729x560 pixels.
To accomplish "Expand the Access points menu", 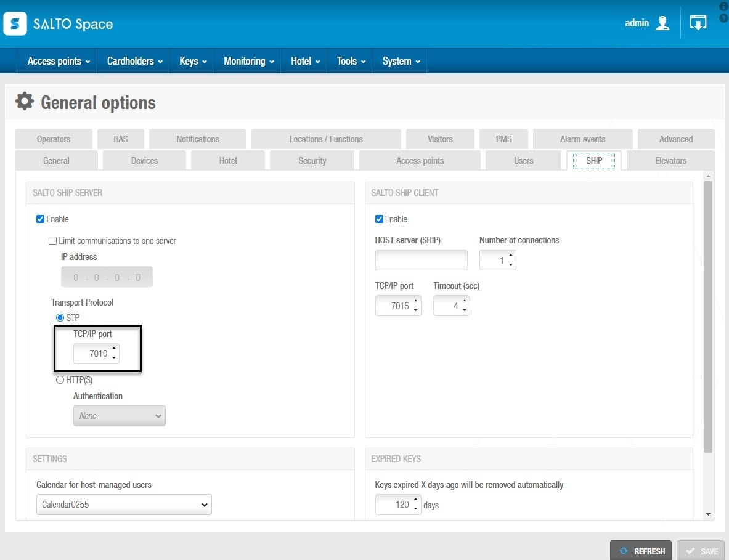I will click(x=59, y=61).
